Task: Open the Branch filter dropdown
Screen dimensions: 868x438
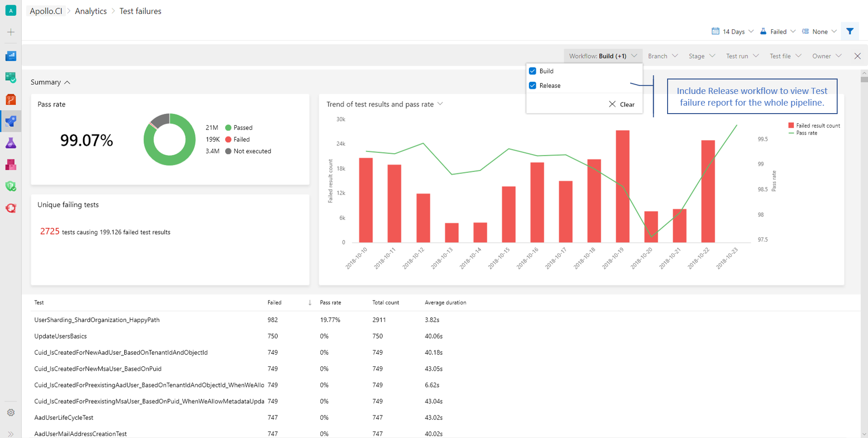Action: click(662, 56)
